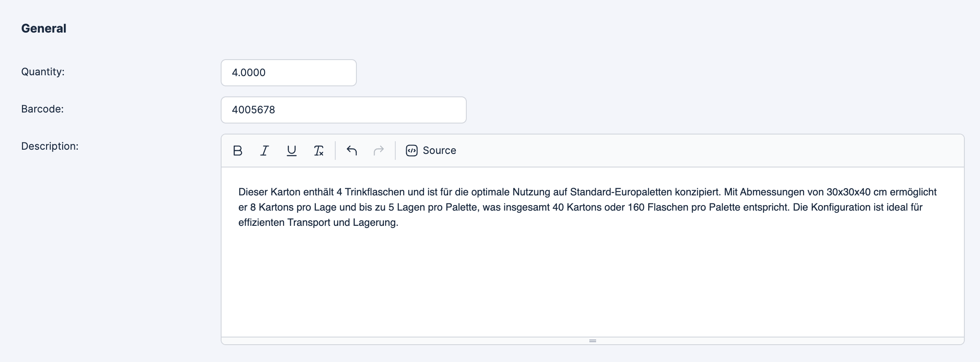Image resolution: width=980 pixels, height=362 pixels.
Task: Place cursor at Dieser Karton text start
Action: [x=239, y=192]
